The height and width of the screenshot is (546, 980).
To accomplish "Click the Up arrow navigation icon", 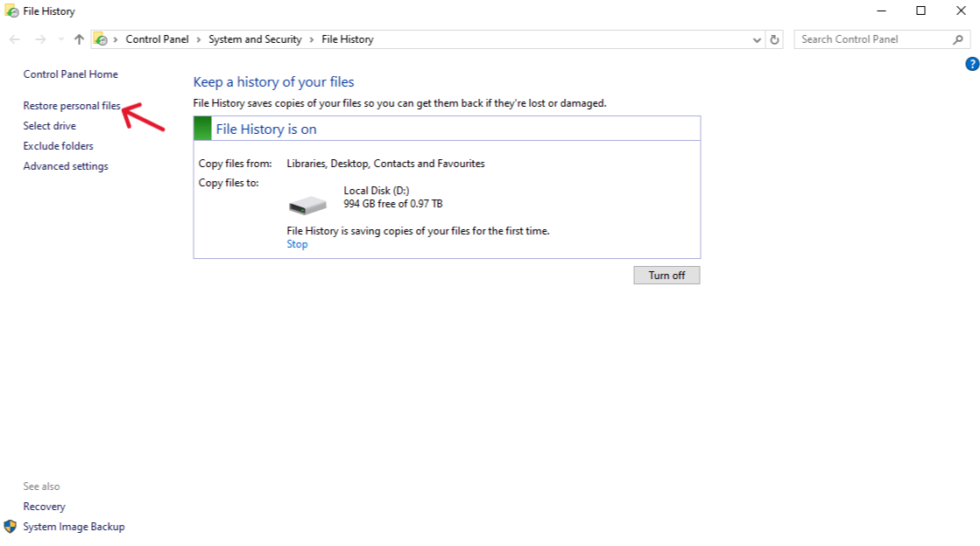I will click(78, 38).
